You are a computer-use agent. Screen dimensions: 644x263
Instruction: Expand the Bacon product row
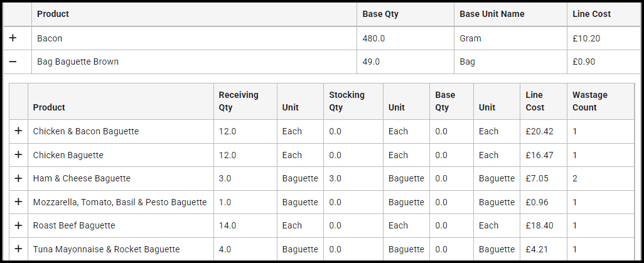(x=13, y=38)
